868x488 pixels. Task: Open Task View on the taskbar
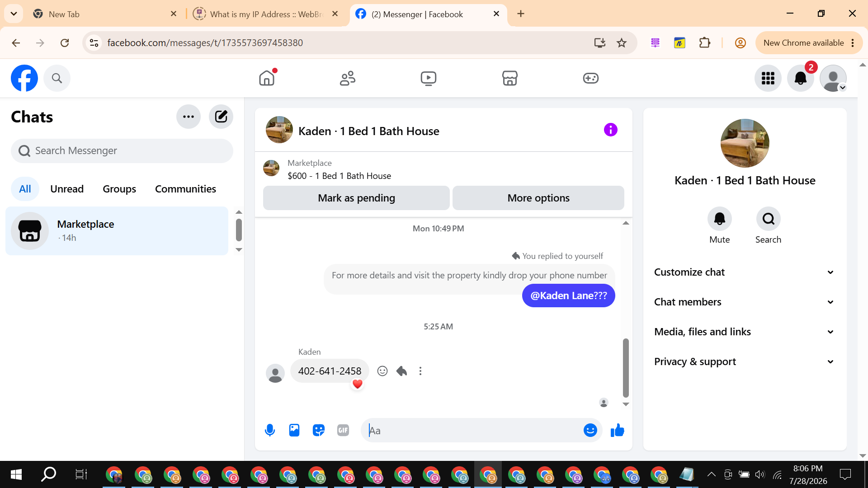(x=81, y=474)
